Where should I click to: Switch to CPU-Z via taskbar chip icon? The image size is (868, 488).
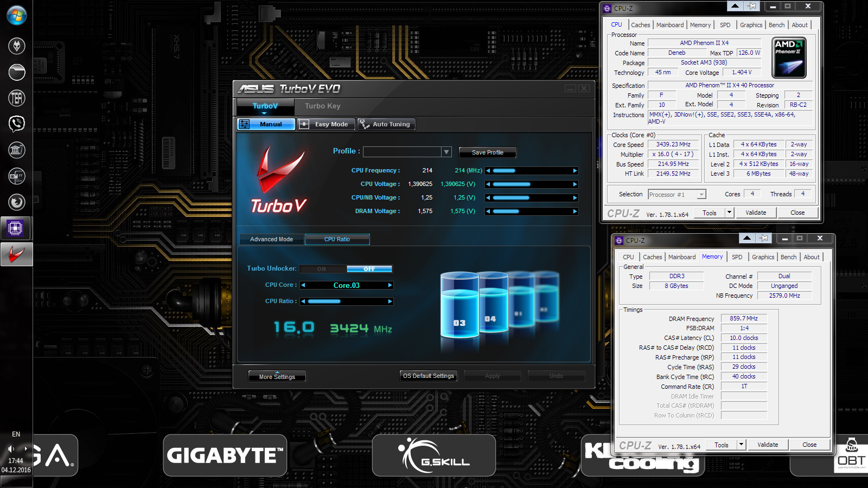pos(16,228)
